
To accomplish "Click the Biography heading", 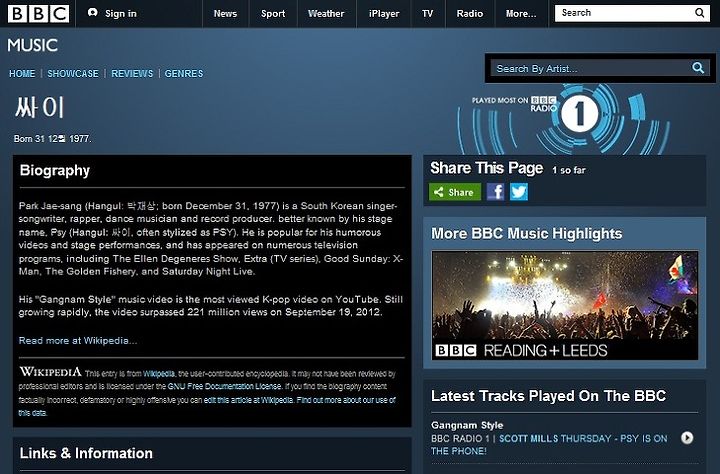I will 55,170.
